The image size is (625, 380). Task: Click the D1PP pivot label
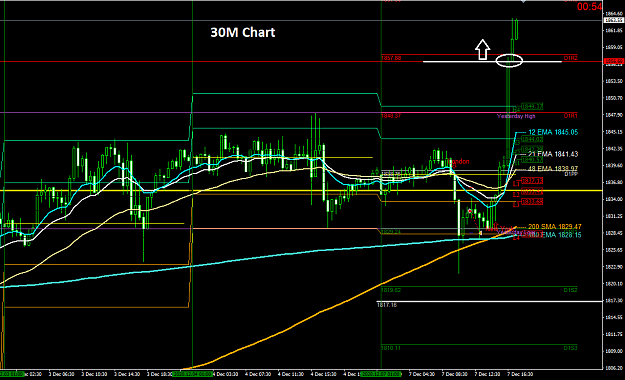pyautogui.click(x=571, y=174)
